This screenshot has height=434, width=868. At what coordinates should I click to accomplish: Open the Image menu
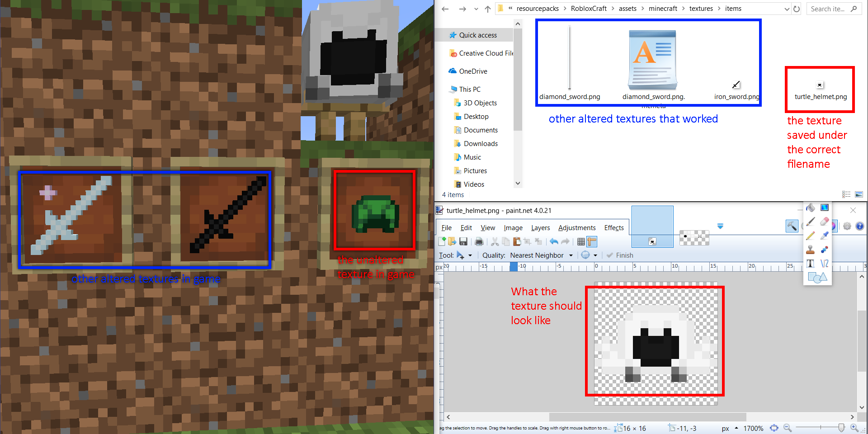pyautogui.click(x=513, y=228)
